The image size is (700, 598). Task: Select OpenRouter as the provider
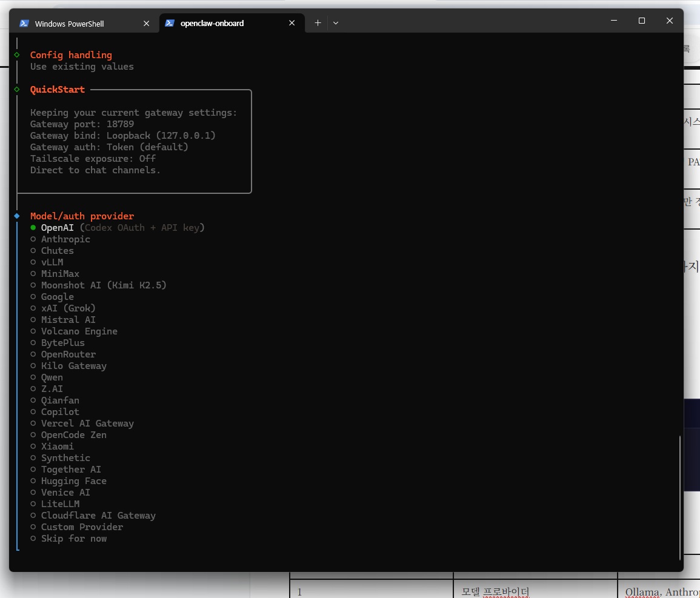[68, 354]
